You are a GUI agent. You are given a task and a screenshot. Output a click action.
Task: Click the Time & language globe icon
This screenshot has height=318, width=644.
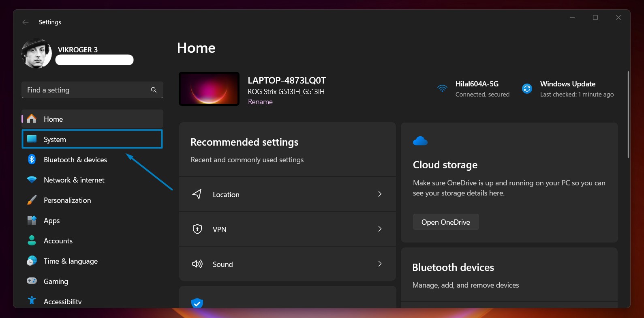coord(32,261)
